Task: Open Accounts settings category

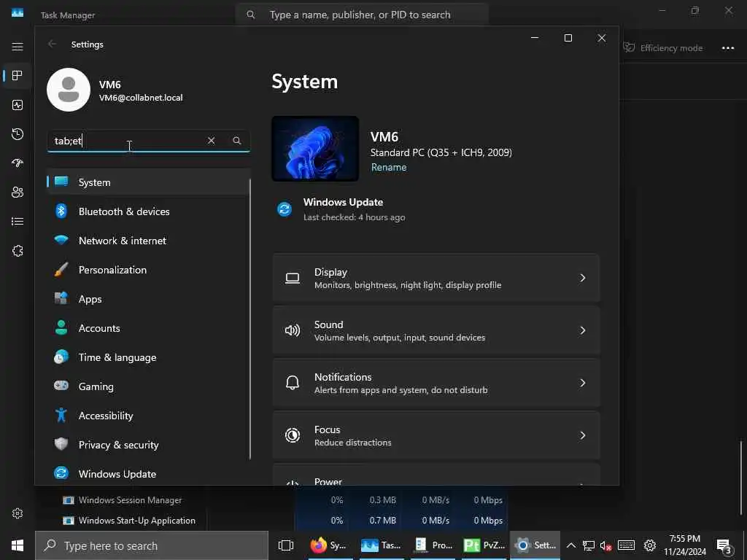Action: 148,328
